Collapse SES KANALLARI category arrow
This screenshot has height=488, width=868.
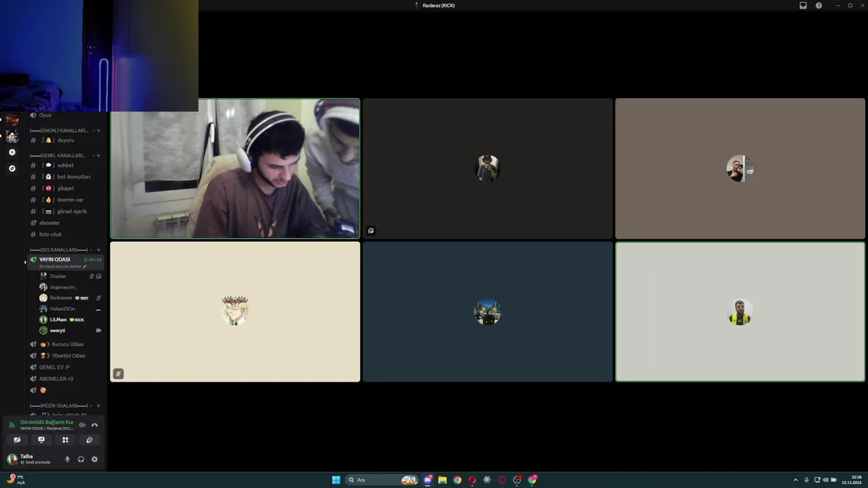pyautogui.click(x=92, y=249)
